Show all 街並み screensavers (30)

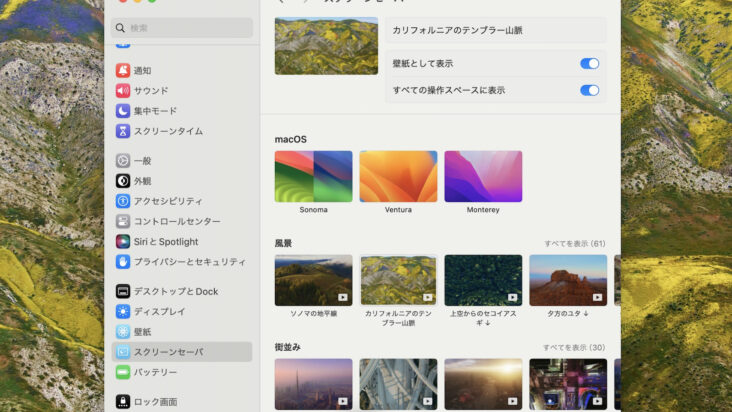(574, 348)
